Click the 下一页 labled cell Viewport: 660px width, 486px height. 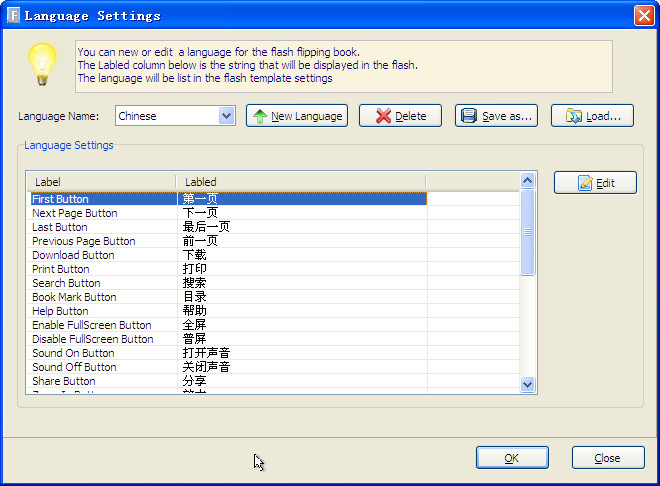pos(302,212)
